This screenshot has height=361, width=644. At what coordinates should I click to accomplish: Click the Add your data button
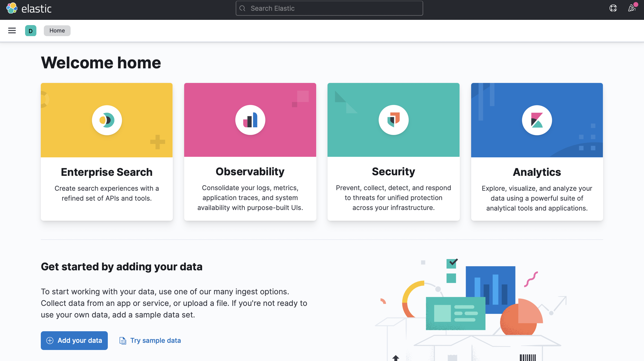(74, 341)
